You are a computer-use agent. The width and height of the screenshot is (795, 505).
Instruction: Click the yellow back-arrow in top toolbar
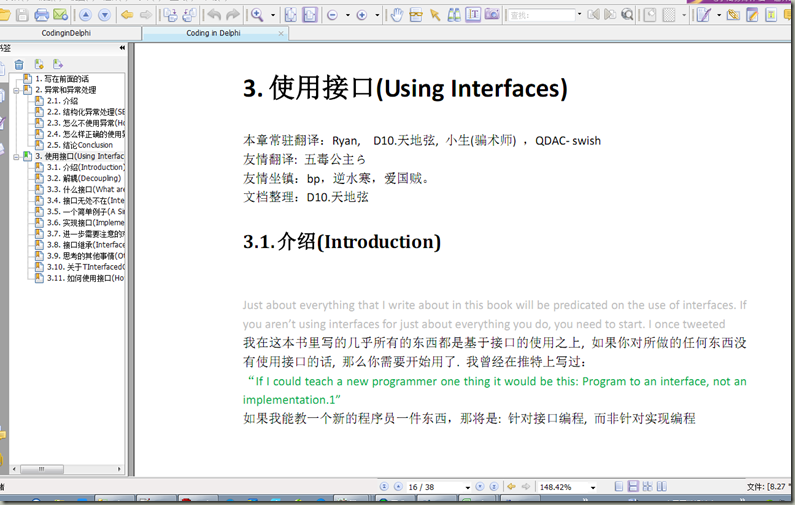point(127,16)
